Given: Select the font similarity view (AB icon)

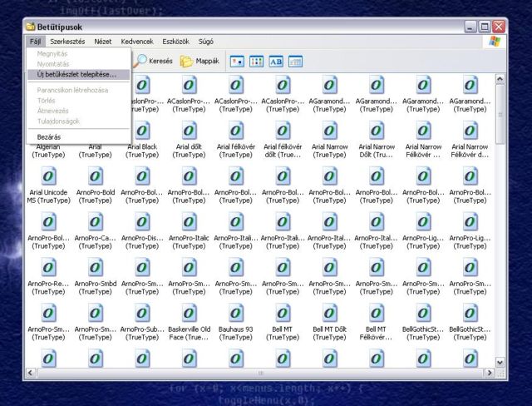Looking at the screenshot, I should coord(276,61).
